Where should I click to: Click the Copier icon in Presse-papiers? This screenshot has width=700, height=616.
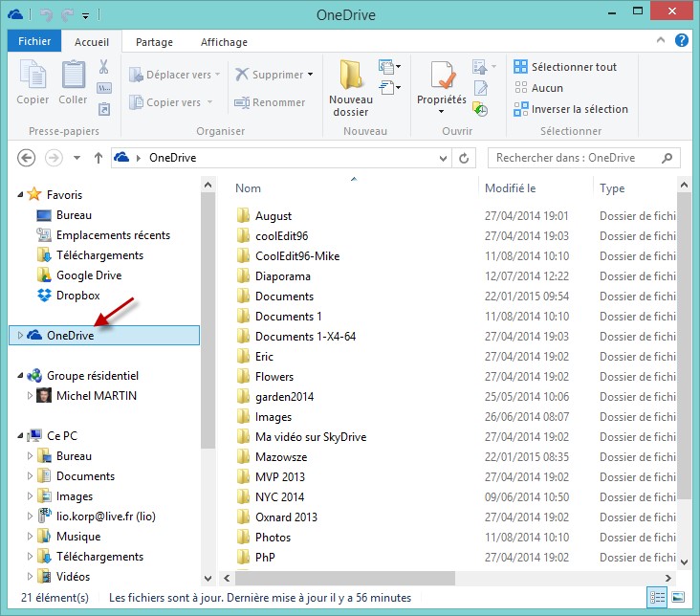(x=33, y=75)
